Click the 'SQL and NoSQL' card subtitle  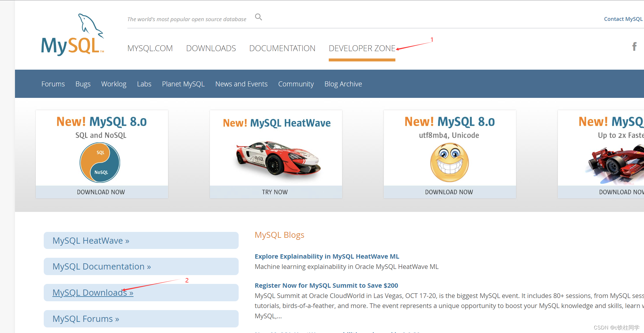[101, 135]
